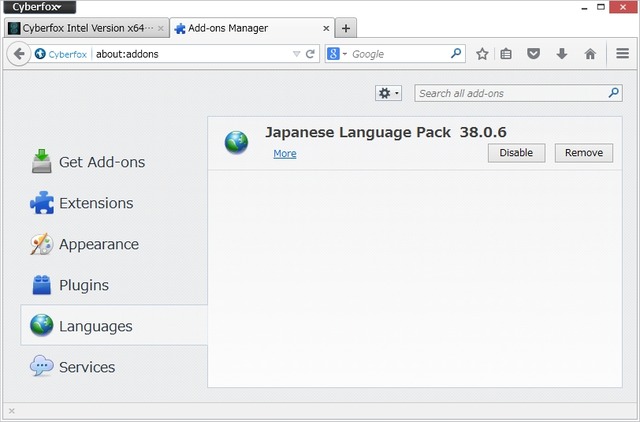
Task: Click the Cyberfox site identity icon
Action: (x=40, y=54)
